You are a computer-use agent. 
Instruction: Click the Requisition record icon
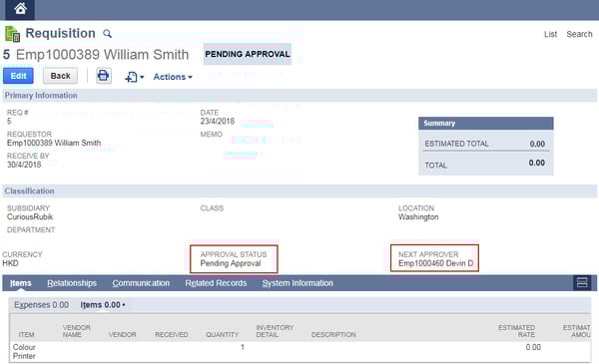click(12, 34)
